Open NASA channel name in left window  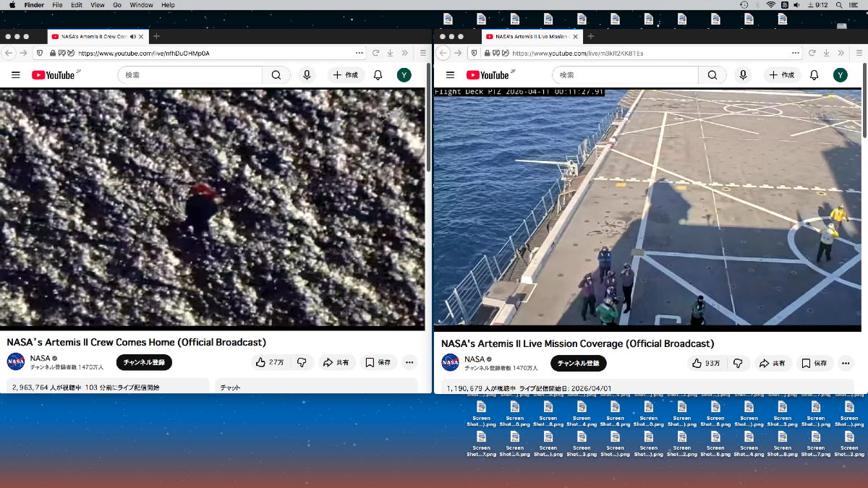[41, 359]
